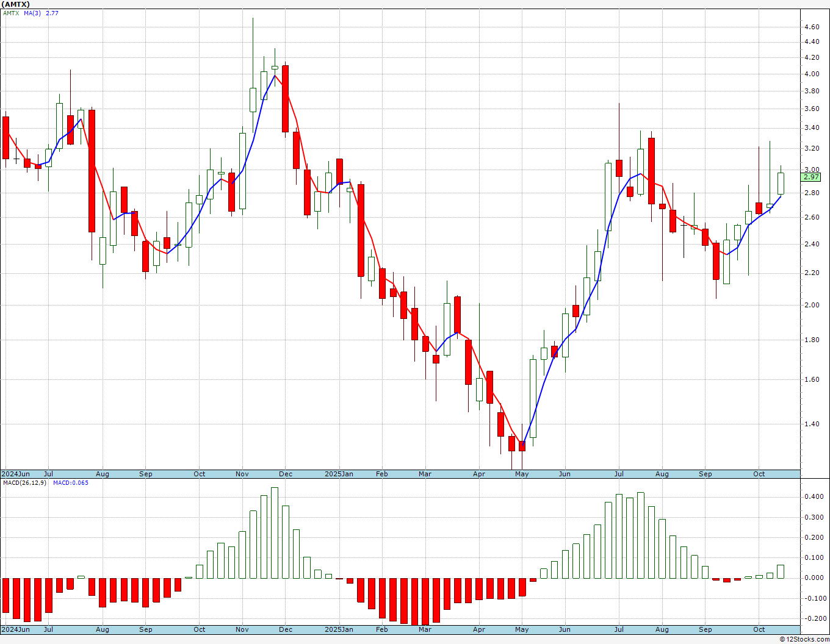This screenshot has width=830, height=644.
Task: Click the 4.60 price axis label
Action: point(812,27)
